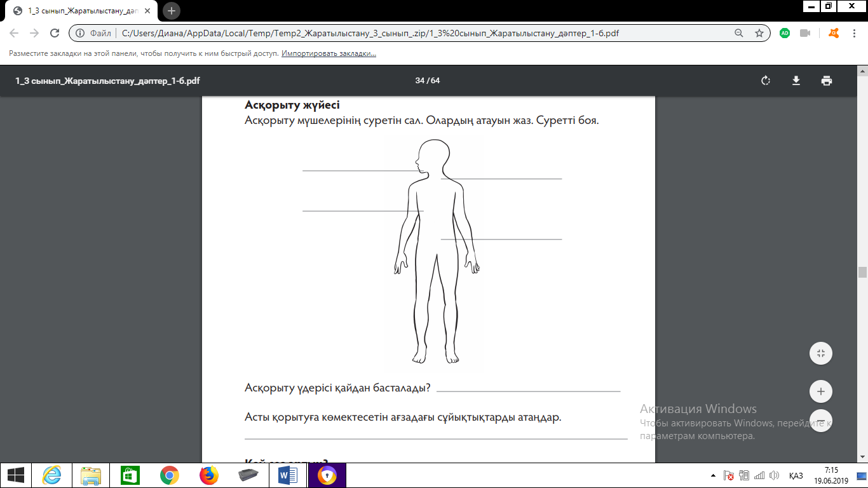The image size is (868, 488).
Task: Download the PDF file
Action: click(x=796, y=81)
